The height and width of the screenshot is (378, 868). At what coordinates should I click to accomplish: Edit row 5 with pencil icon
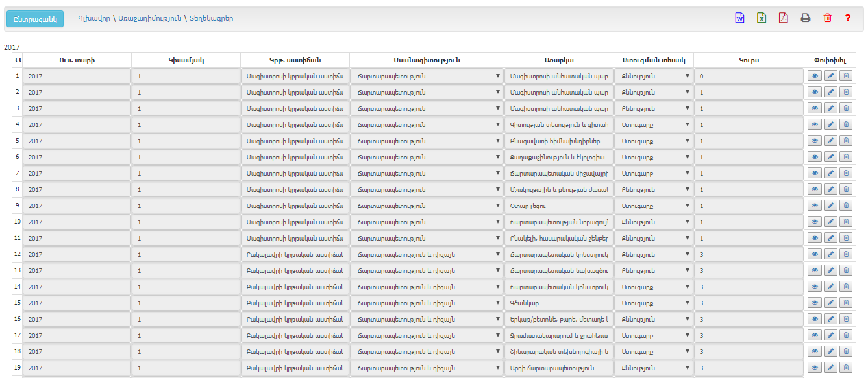coord(830,141)
